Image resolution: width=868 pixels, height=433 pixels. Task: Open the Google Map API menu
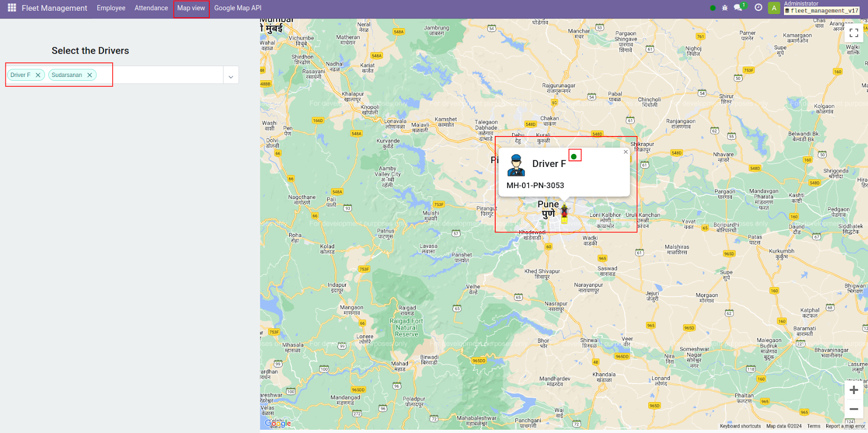238,8
